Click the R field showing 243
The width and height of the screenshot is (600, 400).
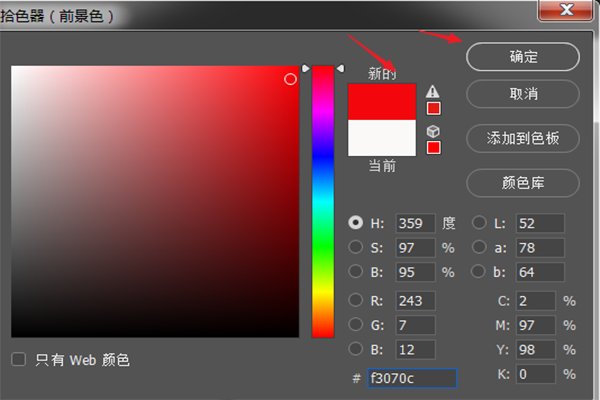point(415,300)
